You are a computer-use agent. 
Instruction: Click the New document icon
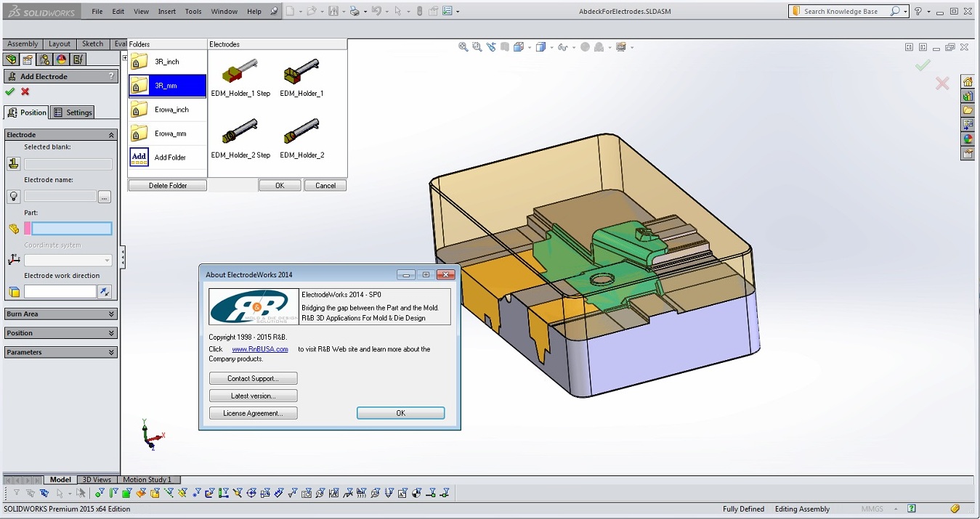click(290, 11)
